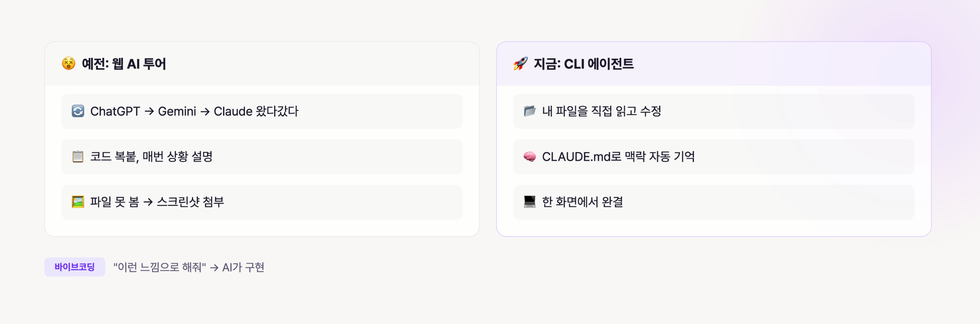Click the quote text '이런 느낌으로 해줘'
The image size is (980, 324).
pos(160,267)
